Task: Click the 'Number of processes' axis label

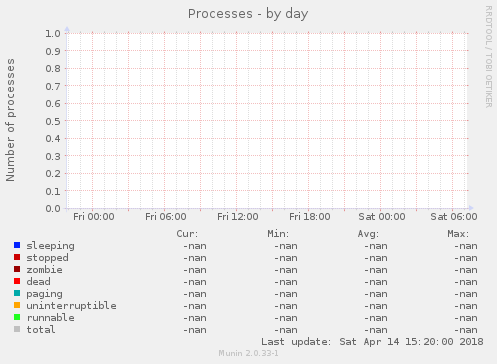Action: tap(10, 120)
